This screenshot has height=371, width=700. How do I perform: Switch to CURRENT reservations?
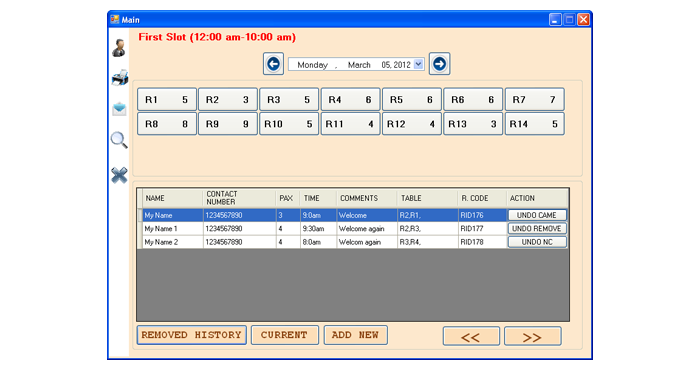pyautogui.click(x=285, y=335)
